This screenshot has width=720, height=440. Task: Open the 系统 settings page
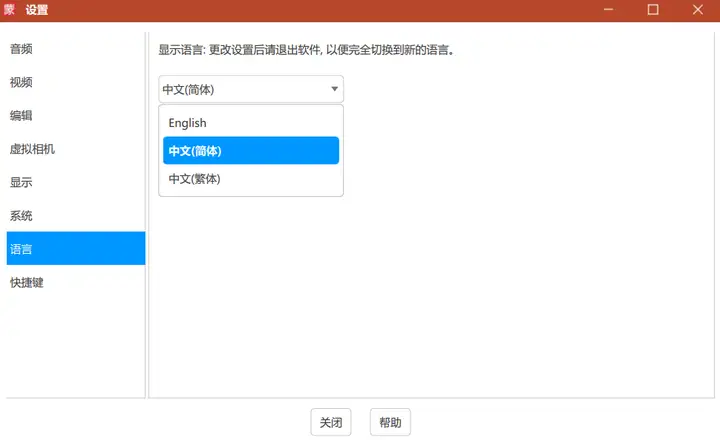76,215
